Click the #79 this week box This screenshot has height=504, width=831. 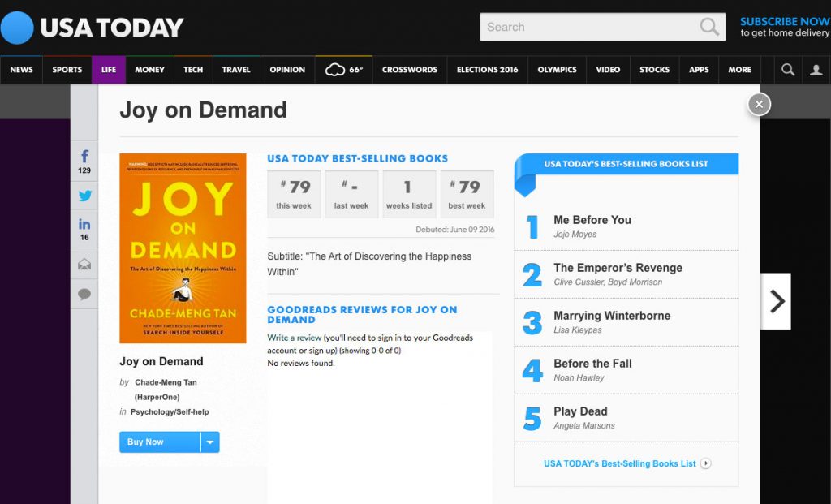(x=294, y=195)
